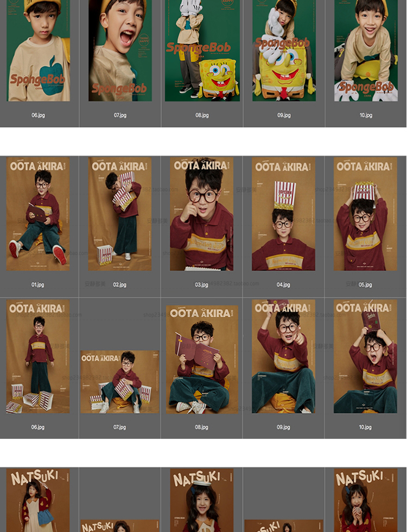Click 02.jpg label in OOTA AKIRA group
Image resolution: width=407 pixels, height=532 pixels.
(x=119, y=285)
